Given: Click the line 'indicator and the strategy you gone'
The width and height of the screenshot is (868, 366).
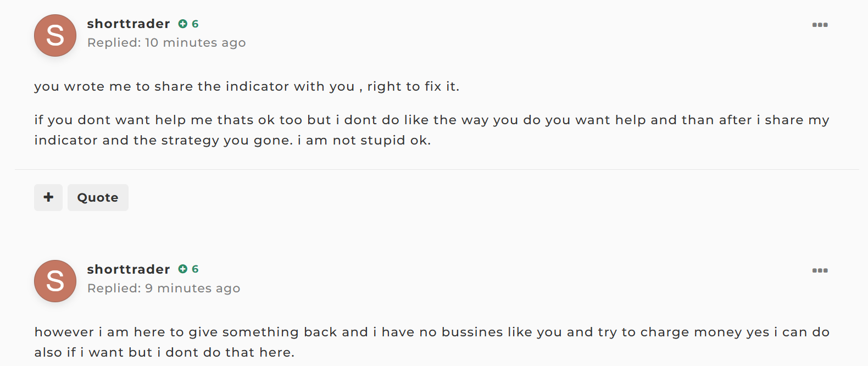Looking at the screenshot, I should (x=232, y=141).
